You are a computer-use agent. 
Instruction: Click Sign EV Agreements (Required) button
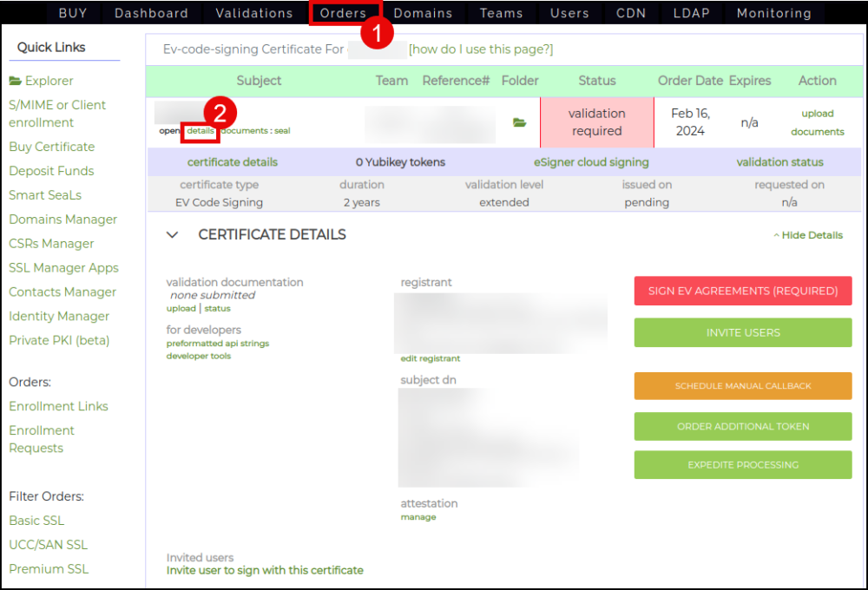pos(742,291)
